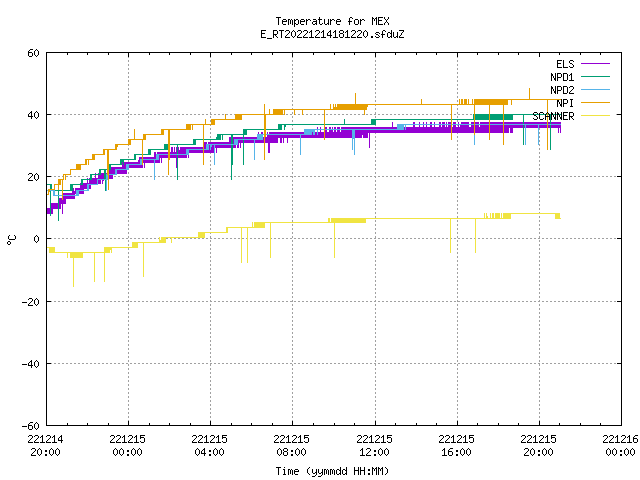Viewport: 640px width, 480px height.
Task: Click the SCANNER yellow legend line
Action: (595, 116)
